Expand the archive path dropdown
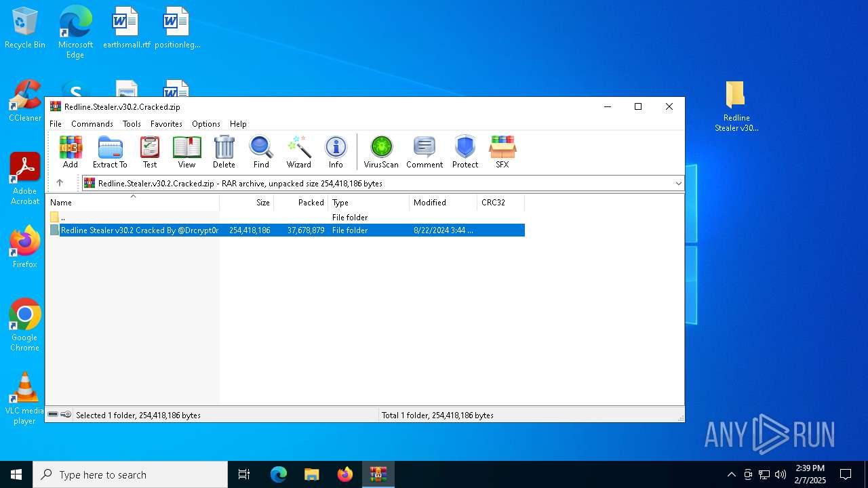This screenshot has height=488, width=868. tap(678, 184)
